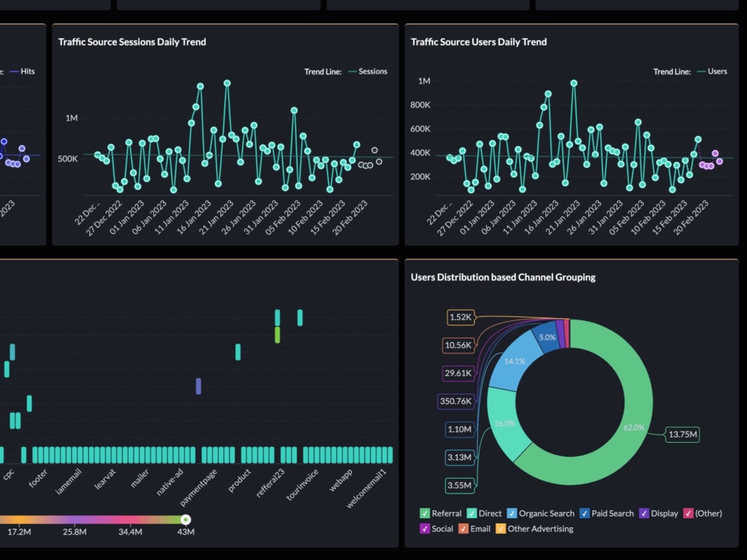Click the 800K axis label in Users chart

point(420,105)
